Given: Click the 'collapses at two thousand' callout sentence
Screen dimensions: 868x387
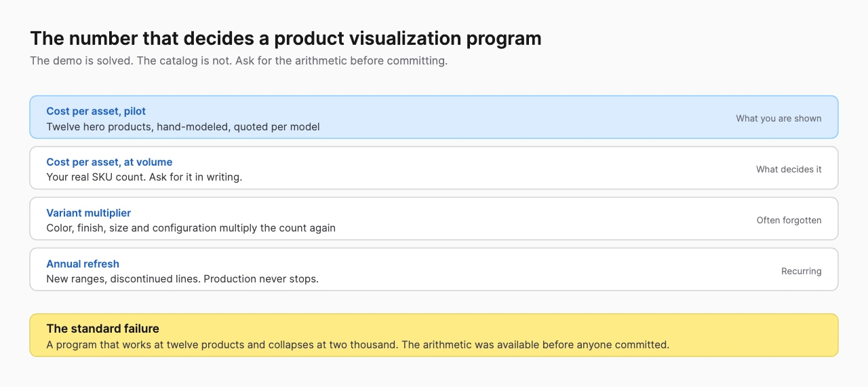Looking at the screenshot, I should click(357, 345).
